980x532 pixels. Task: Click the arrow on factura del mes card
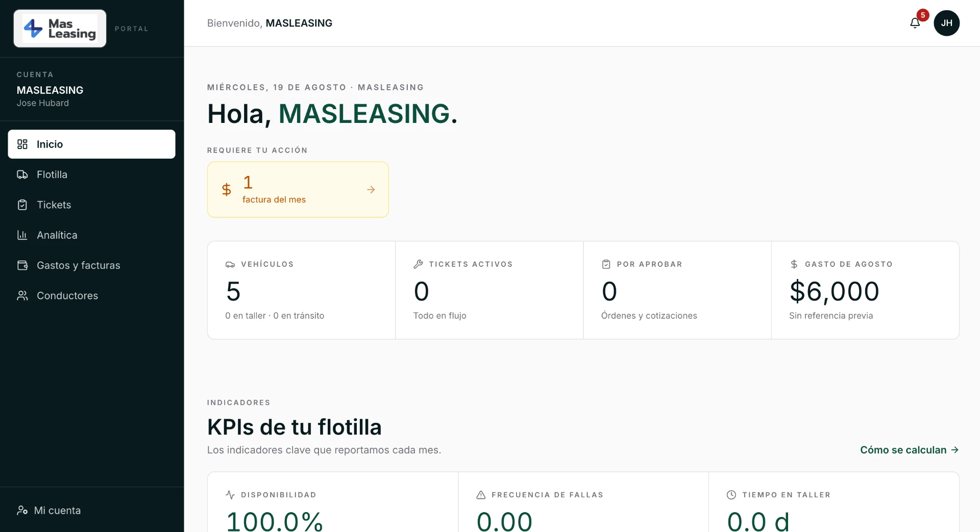(371, 190)
